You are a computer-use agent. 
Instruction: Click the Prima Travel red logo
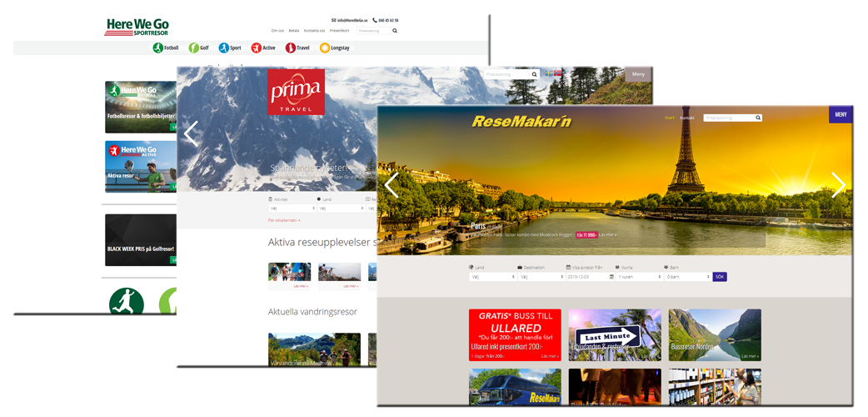(297, 92)
